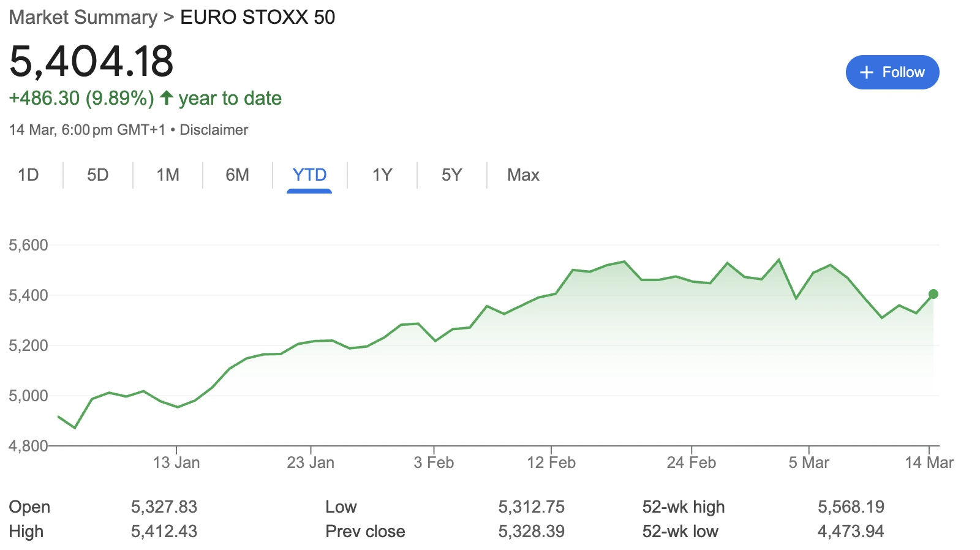The height and width of the screenshot is (550, 980).
Task: Click the High value 5,412.43
Action: point(164,532)
